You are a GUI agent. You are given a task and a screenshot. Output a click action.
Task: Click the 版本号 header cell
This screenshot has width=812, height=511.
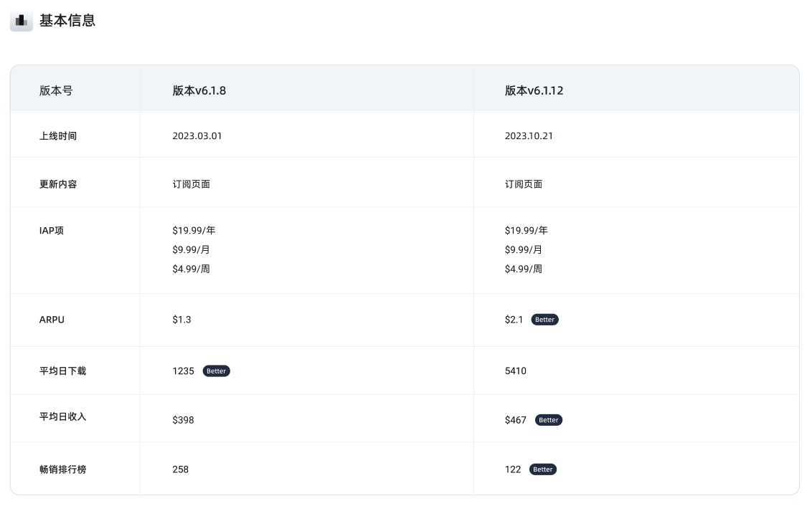click(56, 91)
